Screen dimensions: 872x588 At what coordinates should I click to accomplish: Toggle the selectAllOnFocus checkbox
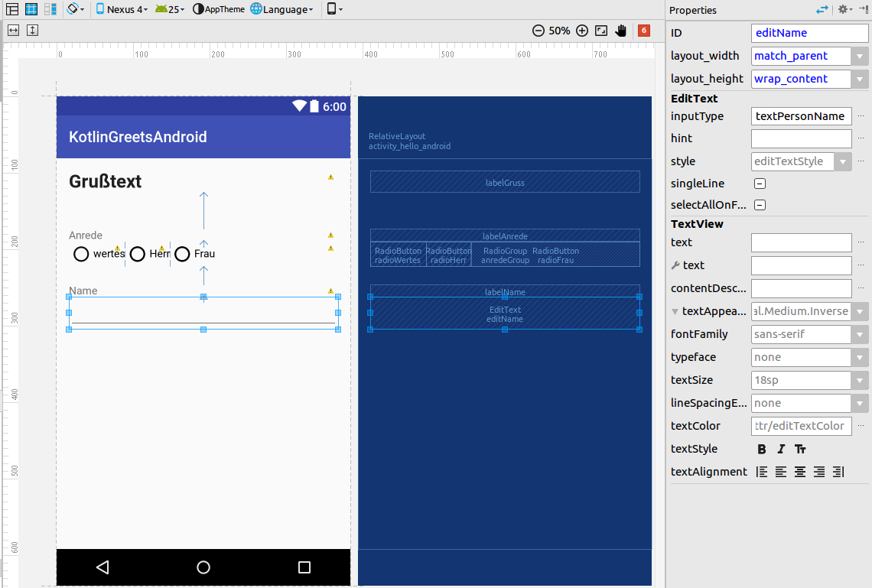(760, 205)
